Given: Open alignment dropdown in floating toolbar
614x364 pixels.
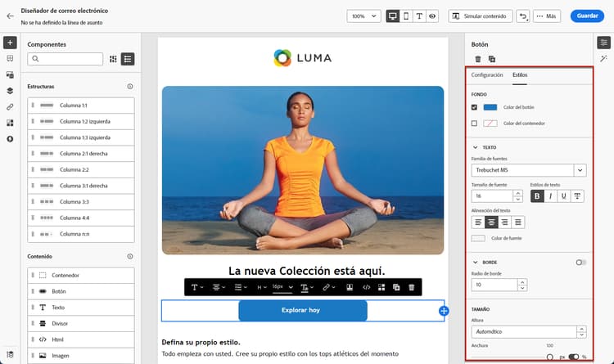Looking at the screenshot, I should click(219, 287).
